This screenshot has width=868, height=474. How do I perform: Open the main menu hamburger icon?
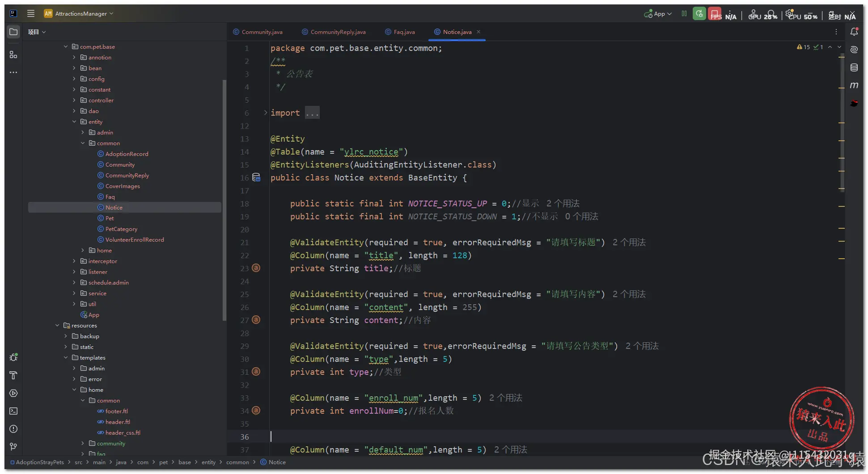click(31, 13)
